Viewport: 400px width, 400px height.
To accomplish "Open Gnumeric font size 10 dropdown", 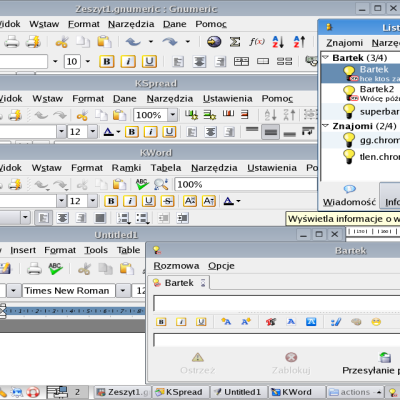I will pos(88,62).
